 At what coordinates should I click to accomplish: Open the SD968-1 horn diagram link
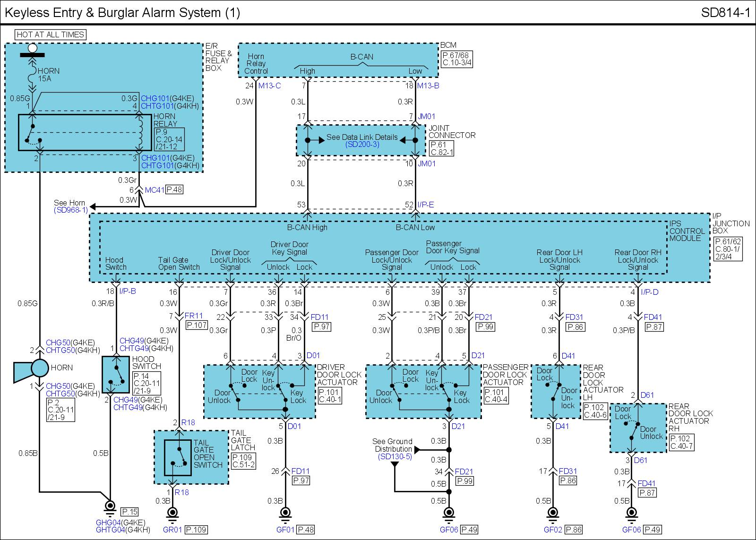[x=70, y=210]
